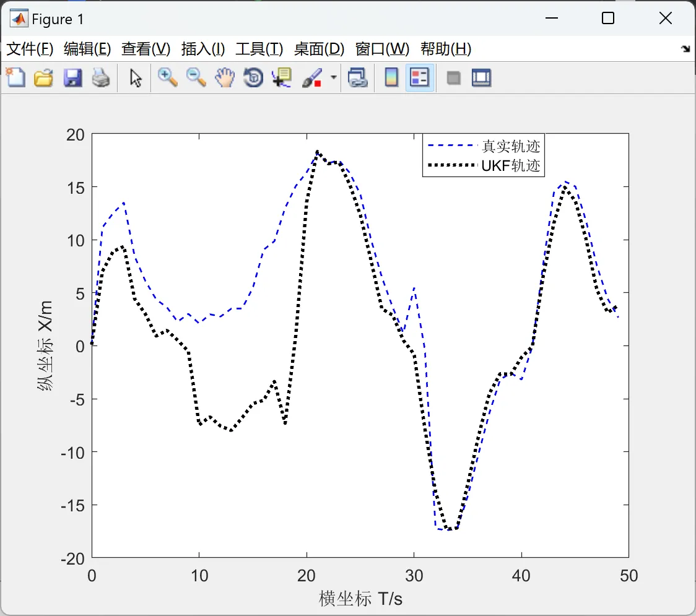Minimize the Figure 1 window
696x616 pixels.
(551, 18)
